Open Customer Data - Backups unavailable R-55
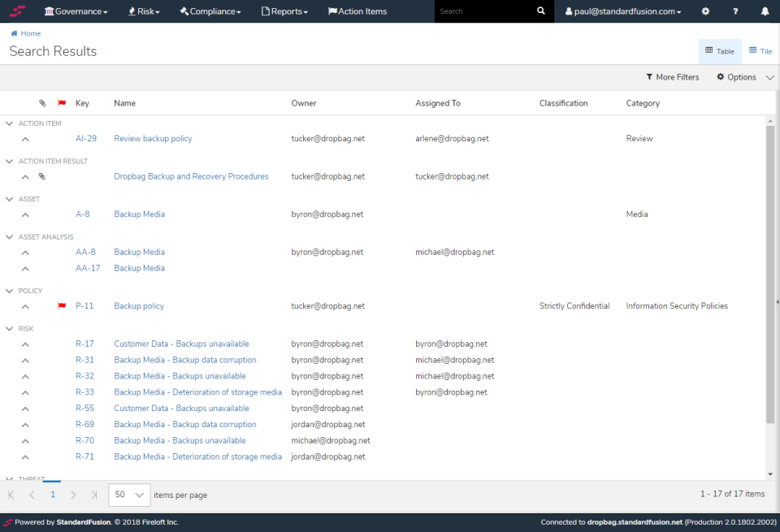Viewport: 780px width, 532px height. pos(181,409)
